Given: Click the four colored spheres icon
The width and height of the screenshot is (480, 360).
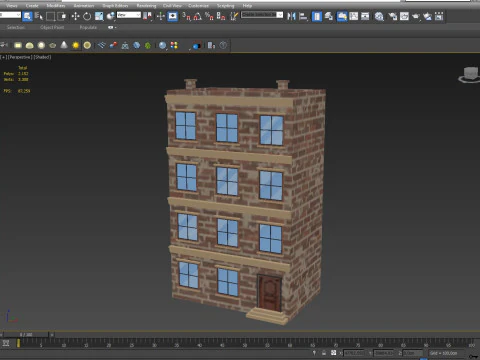Looking at the screenshot, I should click(174, 45).
